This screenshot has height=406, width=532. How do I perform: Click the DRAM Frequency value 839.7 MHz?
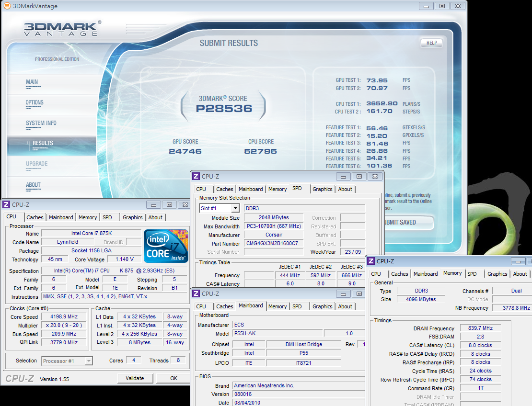[480, 328]
